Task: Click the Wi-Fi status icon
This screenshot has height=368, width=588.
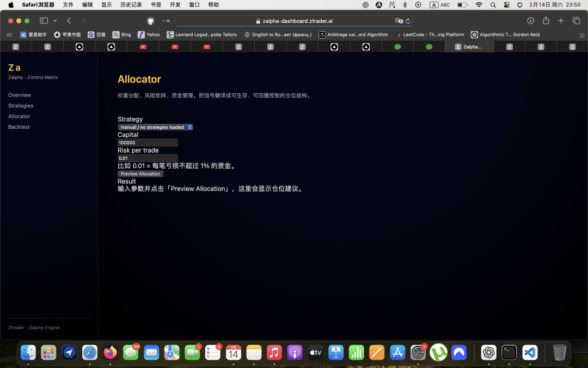Action: (x=479, y=5)
